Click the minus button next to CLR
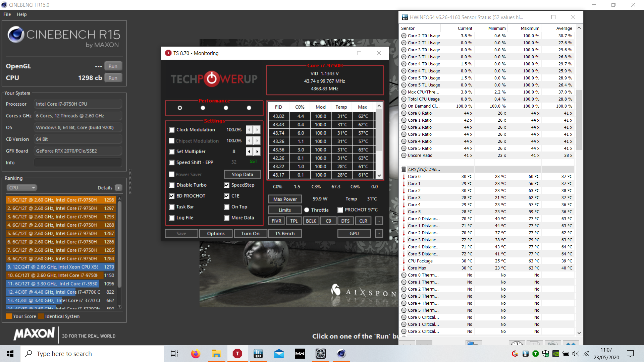This screenshot has width=644, height=362. click(x=379, y=221)
